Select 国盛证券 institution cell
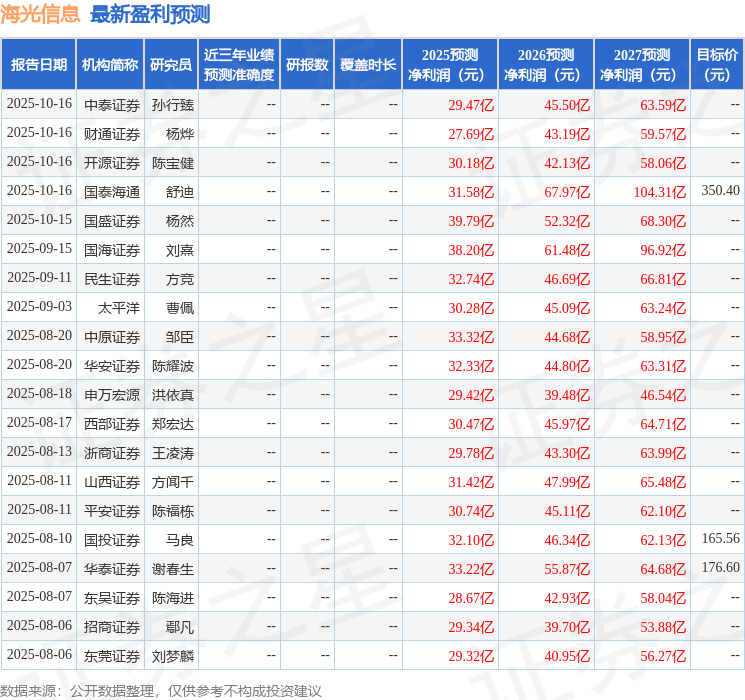Viewport: 745px width, 700px height. pyautogui.click(x=112, y=221)
